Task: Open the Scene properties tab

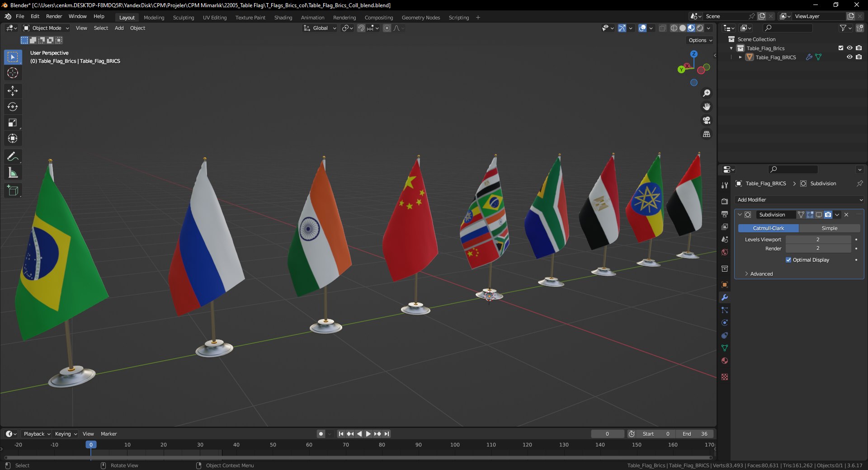Action: (725, 239)
